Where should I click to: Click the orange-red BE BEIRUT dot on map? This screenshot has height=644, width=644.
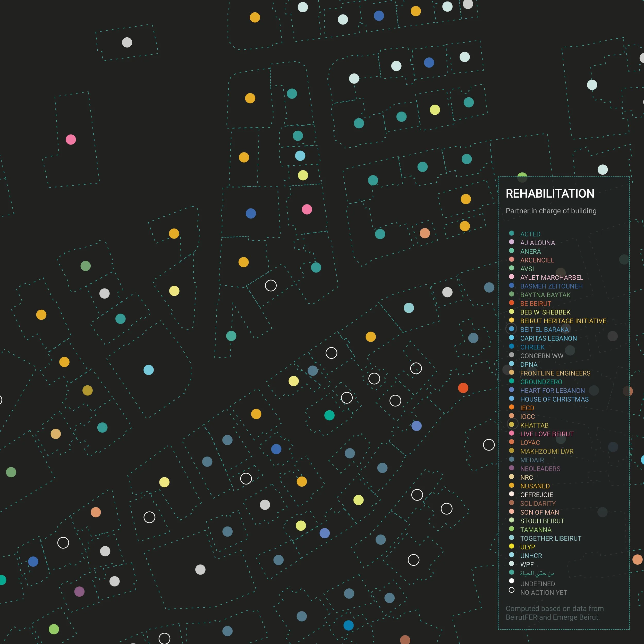pyautogui.click(x=463, y=388)
